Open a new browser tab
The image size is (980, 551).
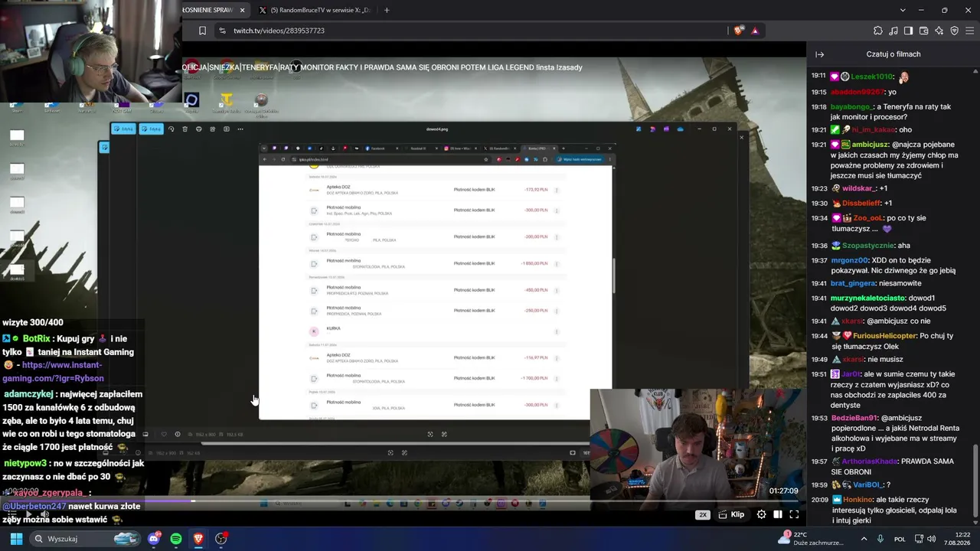click(387, 10)
